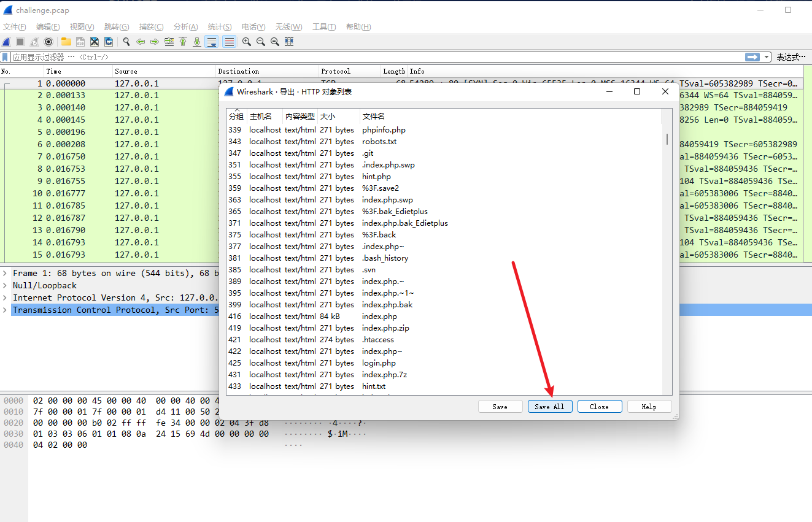Select the login.php object row

click(x=444, y=363)
